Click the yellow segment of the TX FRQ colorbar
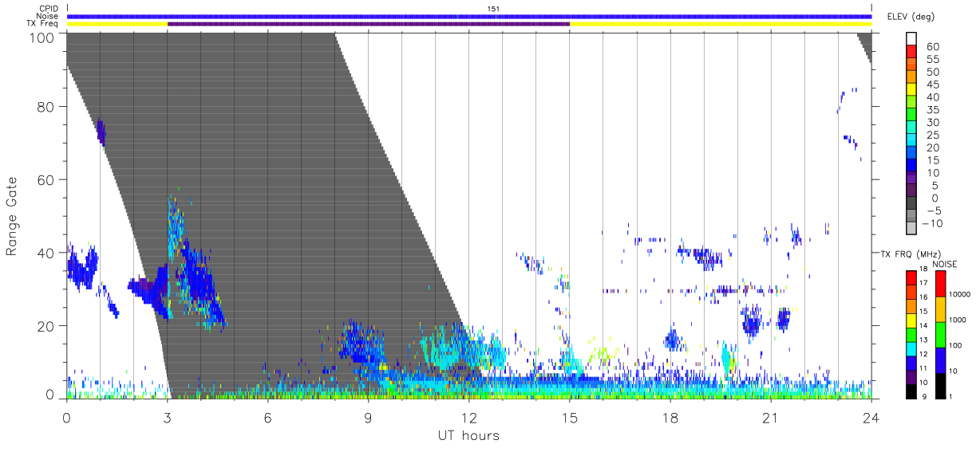Image resolution: width=980 pixels, height=452 pixels. coord(911,320)
